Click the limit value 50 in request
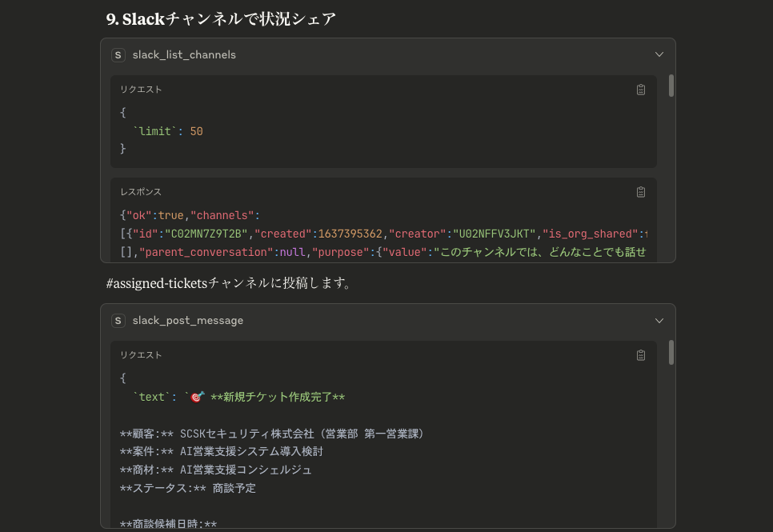The image size is (773, 532). (x=196, y=131)
